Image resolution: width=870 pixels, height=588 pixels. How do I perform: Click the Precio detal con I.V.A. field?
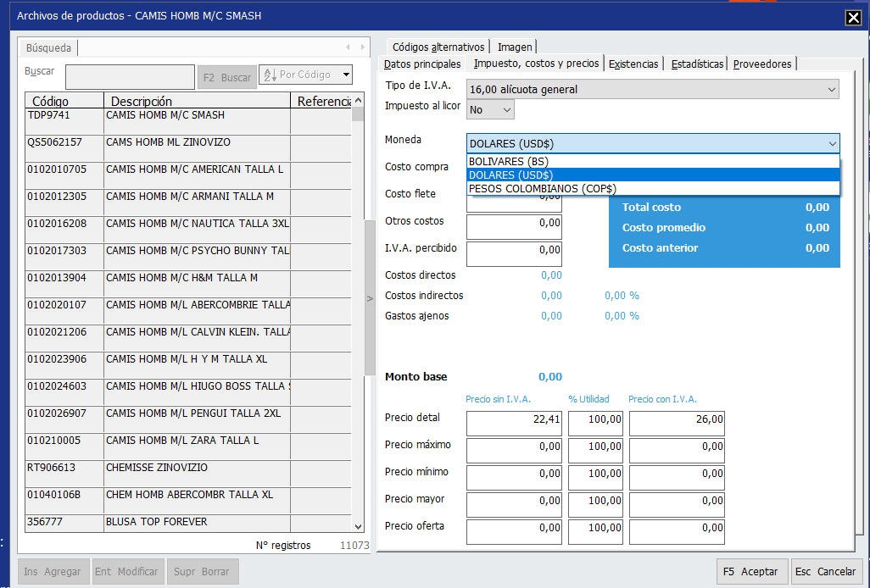(677, 419)
